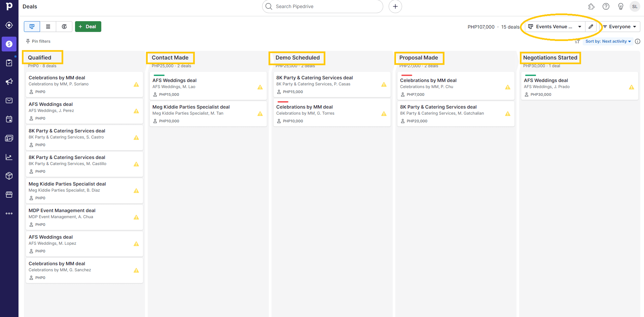
Task: Click warning icon on J. Prado deal
Action: tap(632, 87)
